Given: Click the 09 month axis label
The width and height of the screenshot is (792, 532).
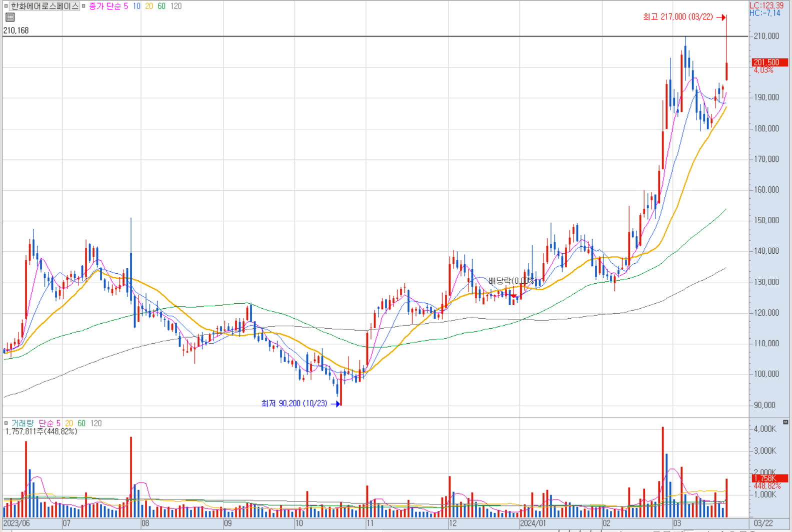Looking at the screenshot, I should pyautogui.click(x=227, y=524).
